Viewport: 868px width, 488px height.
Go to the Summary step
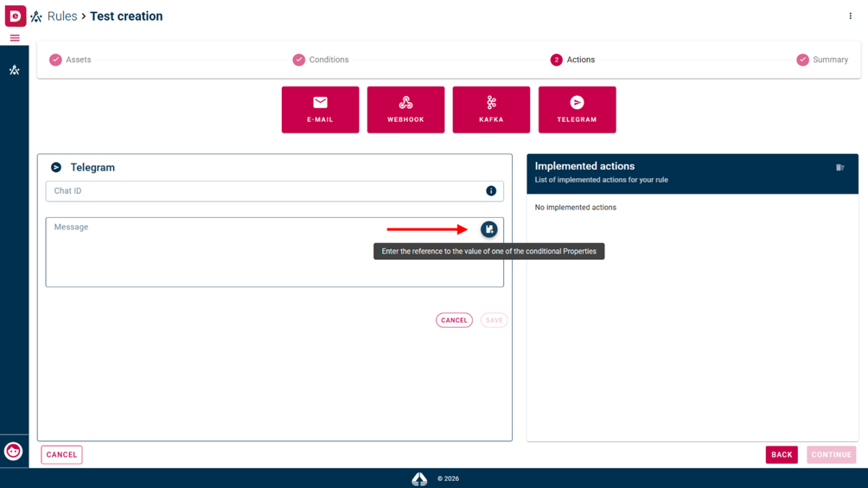(x=822, y=60)
